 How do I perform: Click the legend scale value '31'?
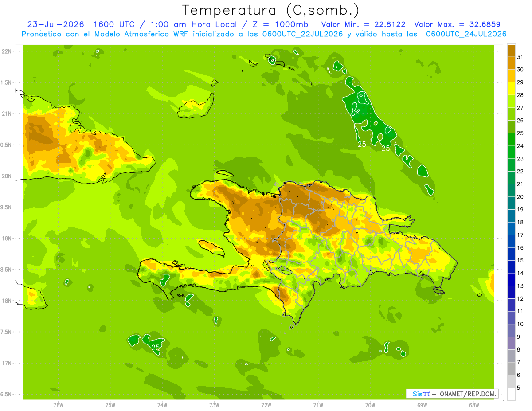520,57
